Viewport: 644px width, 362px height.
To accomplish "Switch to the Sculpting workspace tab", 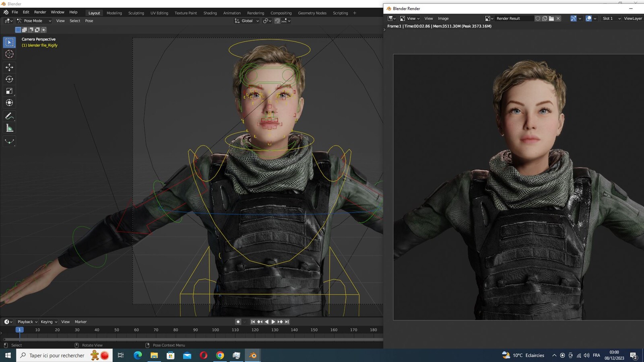I will coord(136,13).
